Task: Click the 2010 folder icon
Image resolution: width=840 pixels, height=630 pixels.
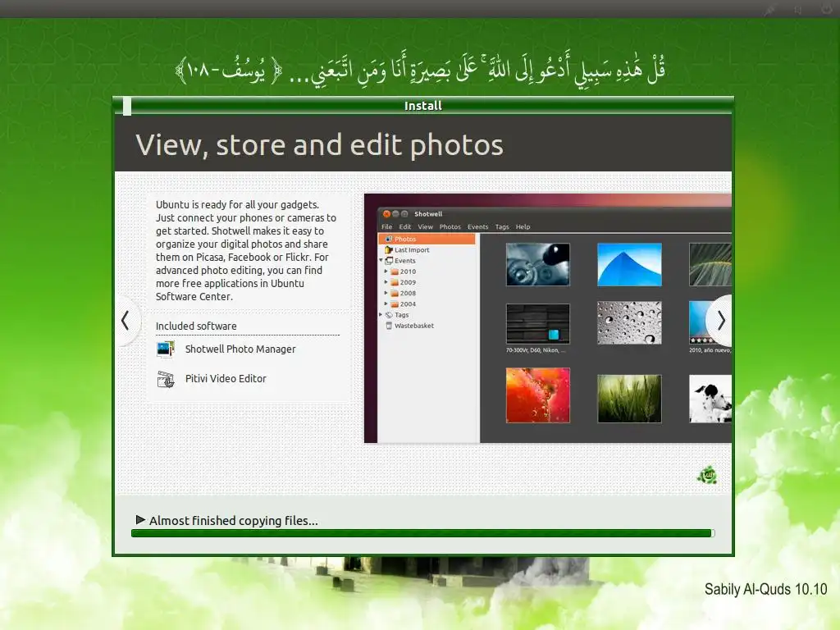Action: pyautogui.click(x=395, y=271)
